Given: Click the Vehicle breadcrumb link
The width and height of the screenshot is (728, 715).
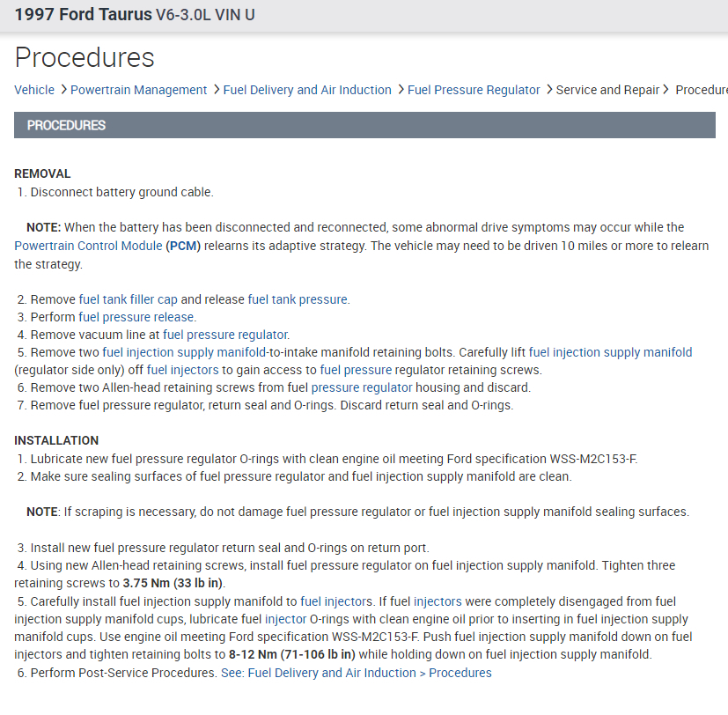Looking at the screenshot, I should 34,90.
